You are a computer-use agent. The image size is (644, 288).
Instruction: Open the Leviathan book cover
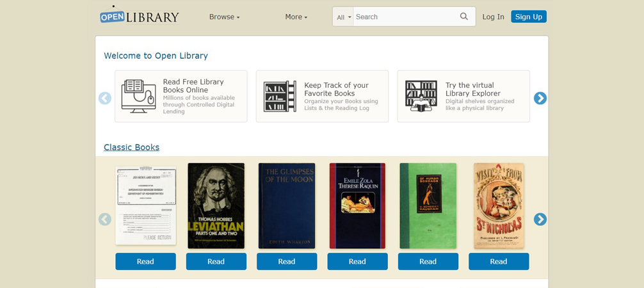216,206
